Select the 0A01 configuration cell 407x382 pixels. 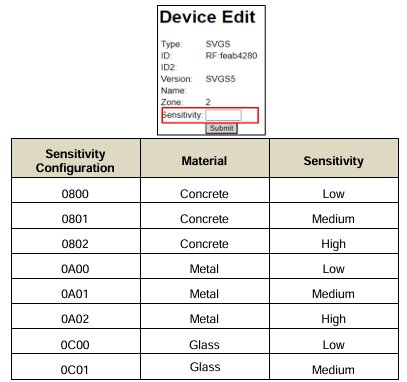tap(76, 291)
